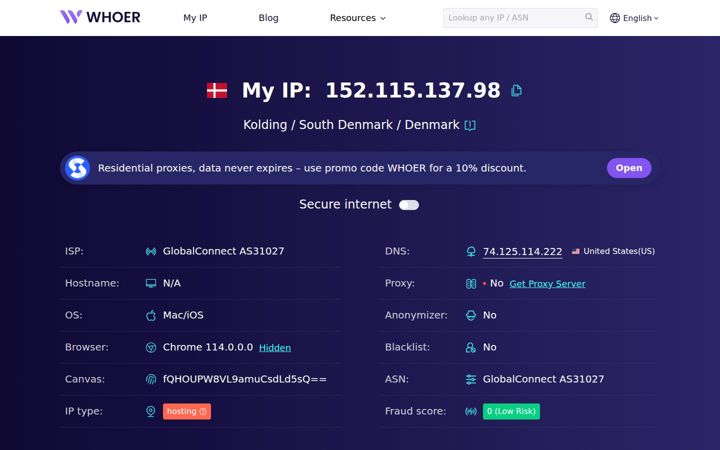Click the ASN value GlobalConnect AS31027

click(543, 379)
